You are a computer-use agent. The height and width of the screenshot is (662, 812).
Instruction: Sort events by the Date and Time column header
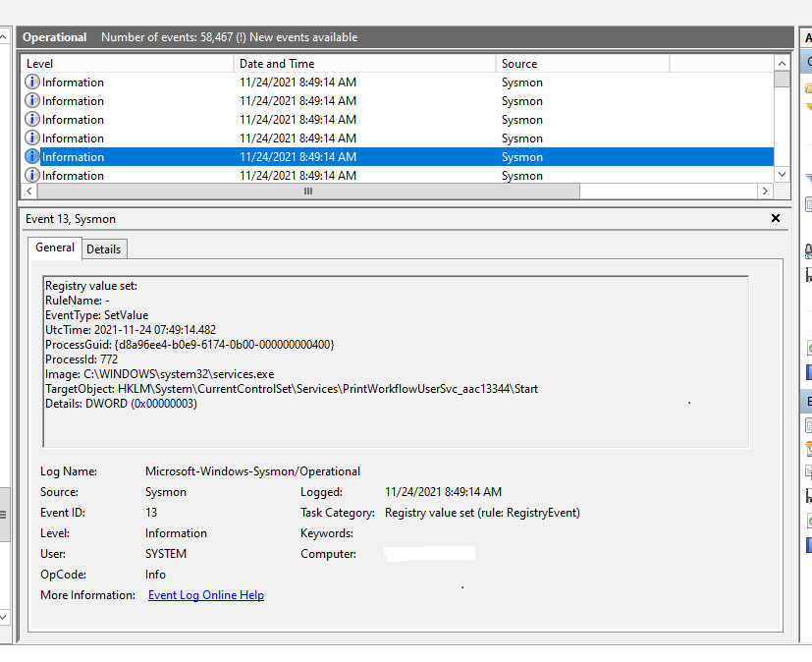point(364,64)
